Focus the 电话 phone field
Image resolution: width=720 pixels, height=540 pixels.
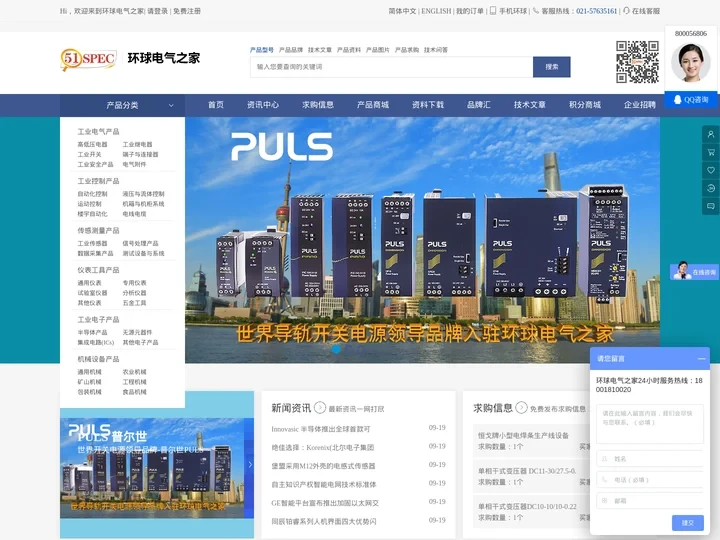click(649, 480)
